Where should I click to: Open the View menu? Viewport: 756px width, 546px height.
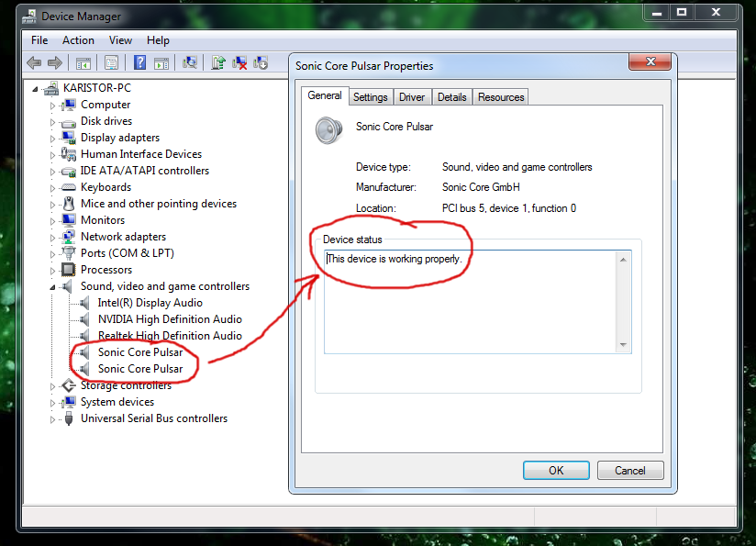tap(120, 40)
